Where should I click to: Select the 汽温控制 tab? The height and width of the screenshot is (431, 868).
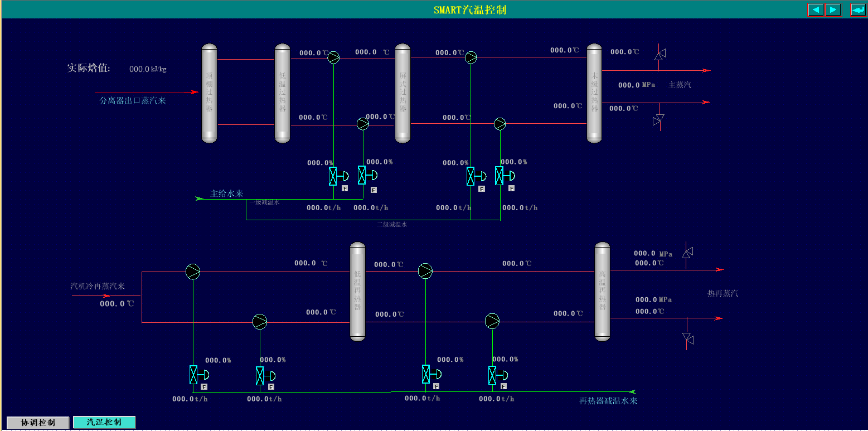(104, 423)
